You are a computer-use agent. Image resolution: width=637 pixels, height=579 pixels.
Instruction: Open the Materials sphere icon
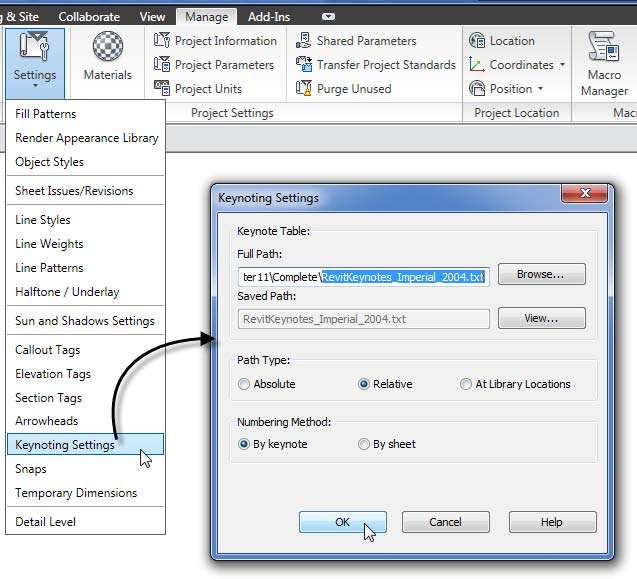[108, 46]
